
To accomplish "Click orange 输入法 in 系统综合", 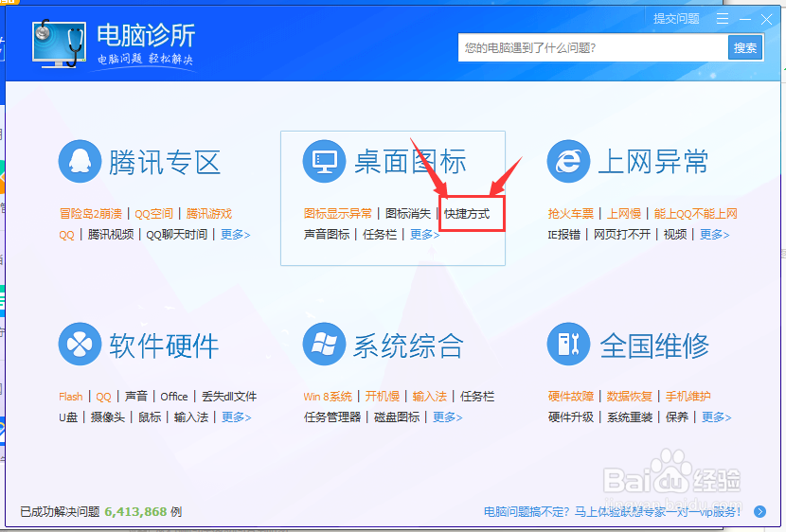I will click(x=430, y=397).
